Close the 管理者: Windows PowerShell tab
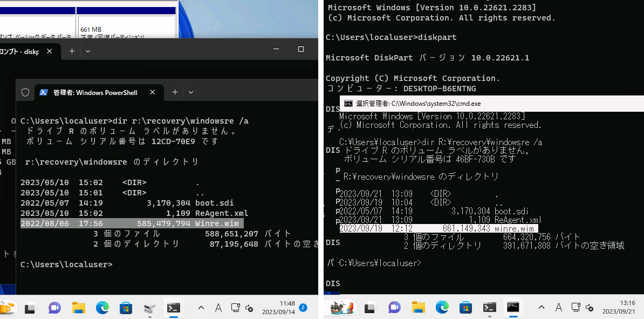Image resolution: width=644 pixels, height=319 pixels. pos(153,92)
